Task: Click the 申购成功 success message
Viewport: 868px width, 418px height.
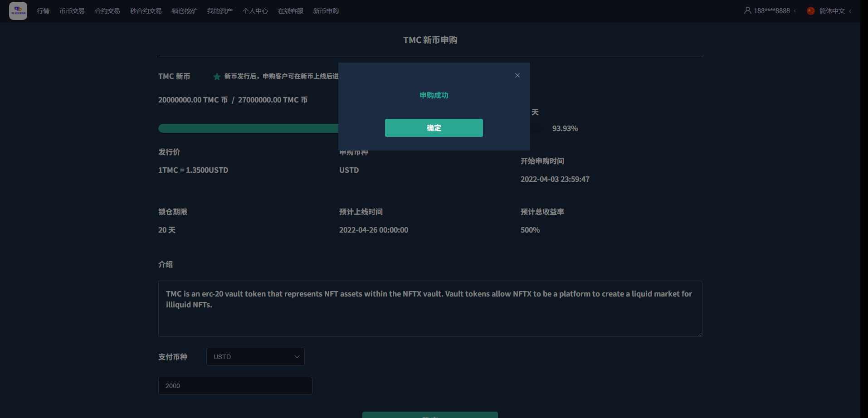Action: pos(434,95)
